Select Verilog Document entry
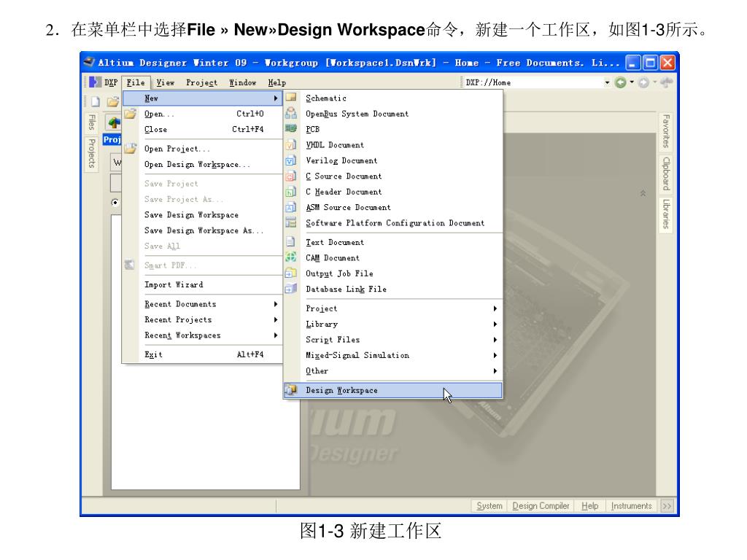 [x=393, y=161]
